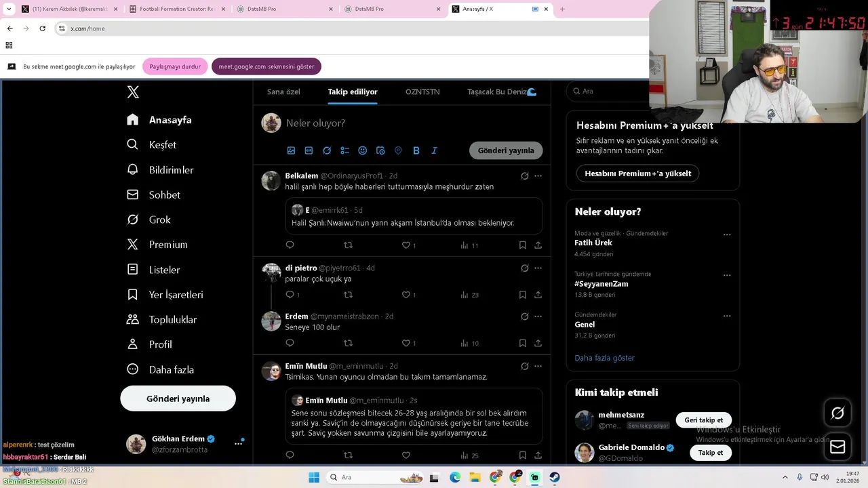Open Bildirimler notifications
This screenshot has height=488, width=868.
point(160,170)
